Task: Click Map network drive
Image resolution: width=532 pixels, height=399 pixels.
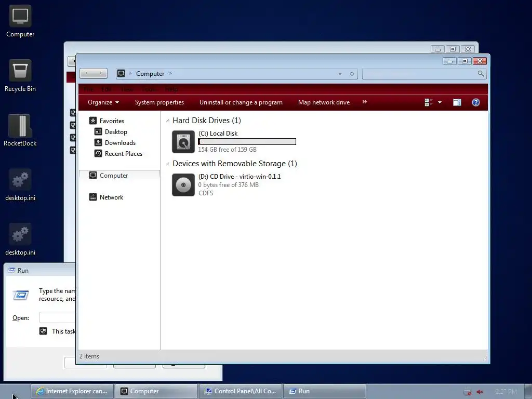Action: click(x=324, y=102)
